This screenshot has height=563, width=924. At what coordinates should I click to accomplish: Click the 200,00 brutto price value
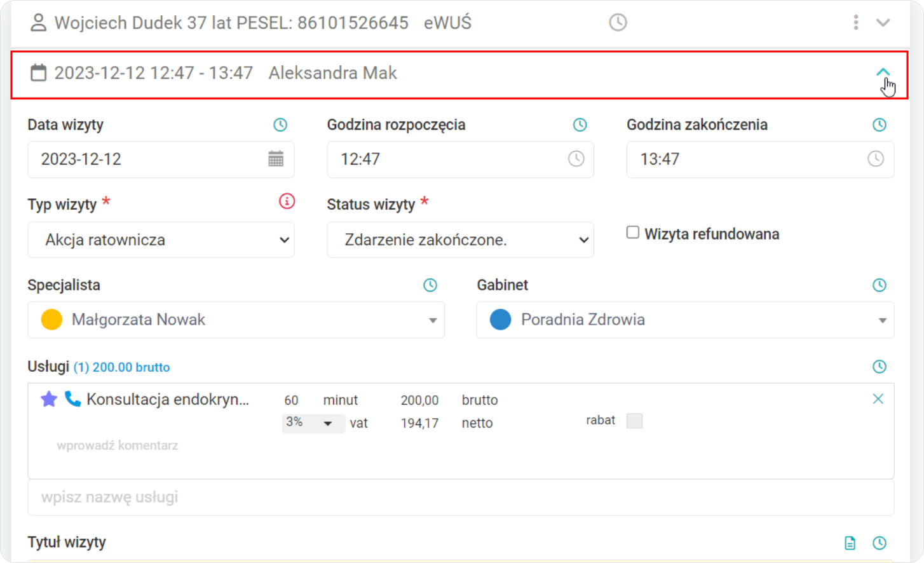(x=419, y=400)
